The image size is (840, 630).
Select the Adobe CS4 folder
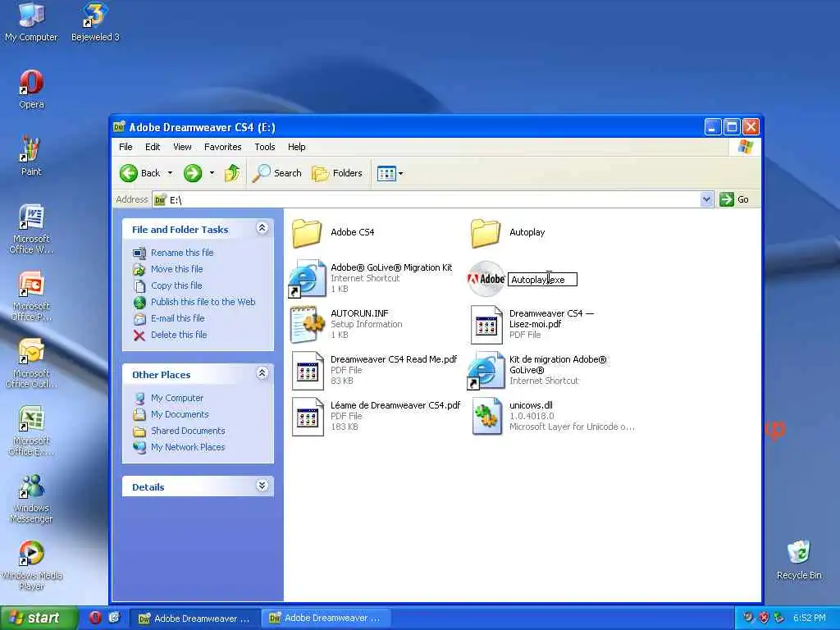pyautogui.click(x=333, y=233)
